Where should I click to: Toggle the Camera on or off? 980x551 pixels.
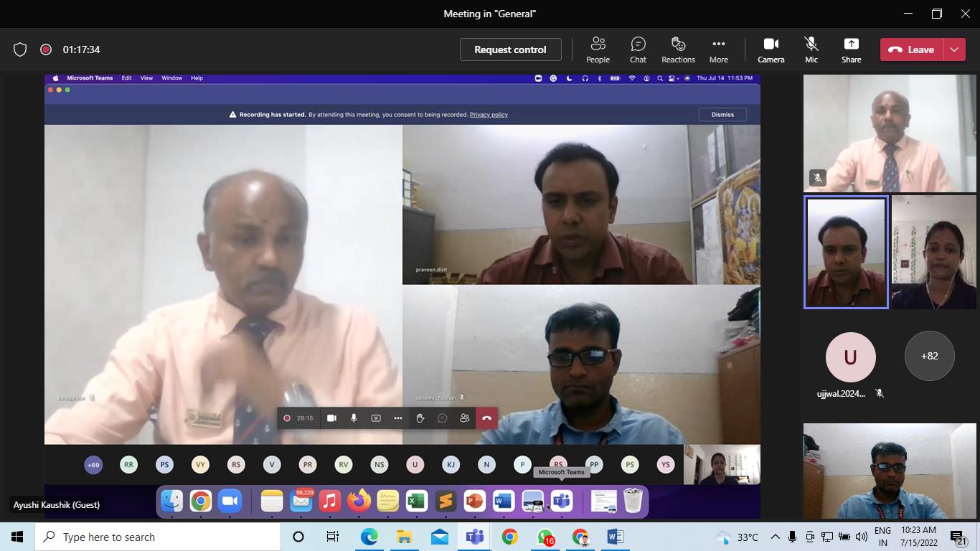coord(771,50)
